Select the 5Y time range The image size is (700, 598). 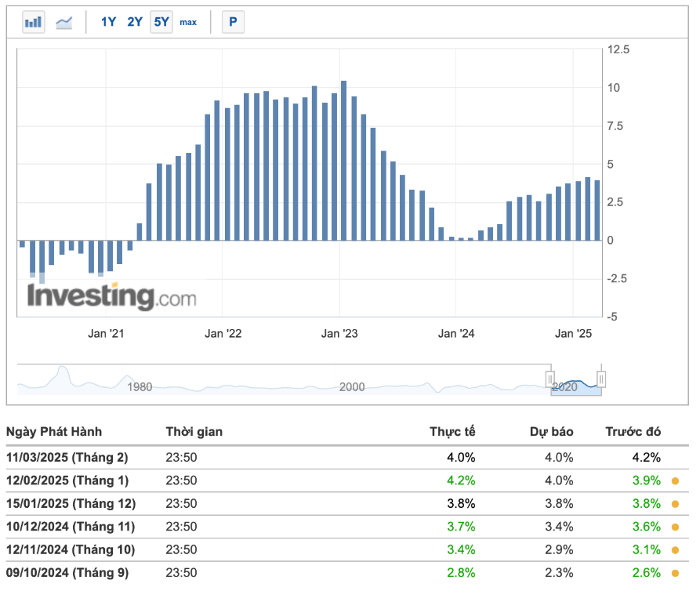161,22
